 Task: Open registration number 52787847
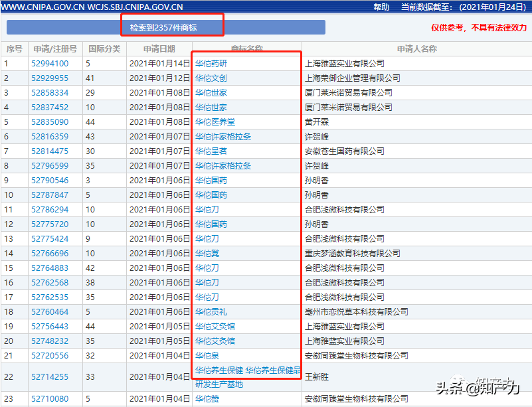(x=50, y=195)
